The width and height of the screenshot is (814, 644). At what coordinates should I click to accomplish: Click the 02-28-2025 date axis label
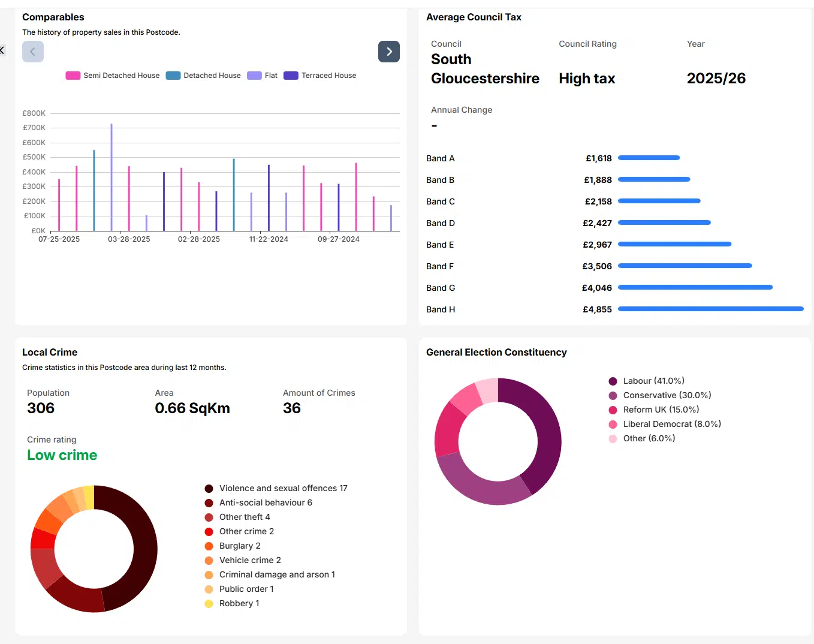(x=199, y=239)
